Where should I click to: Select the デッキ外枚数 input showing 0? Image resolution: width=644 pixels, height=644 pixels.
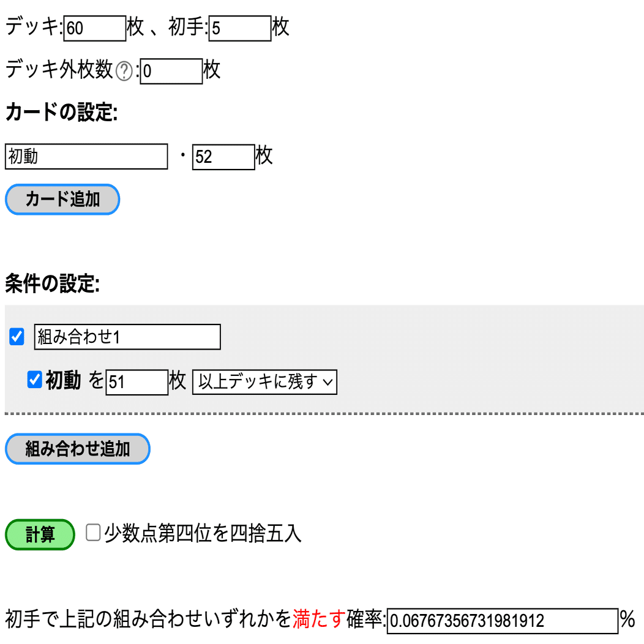(x=171, y=71)
